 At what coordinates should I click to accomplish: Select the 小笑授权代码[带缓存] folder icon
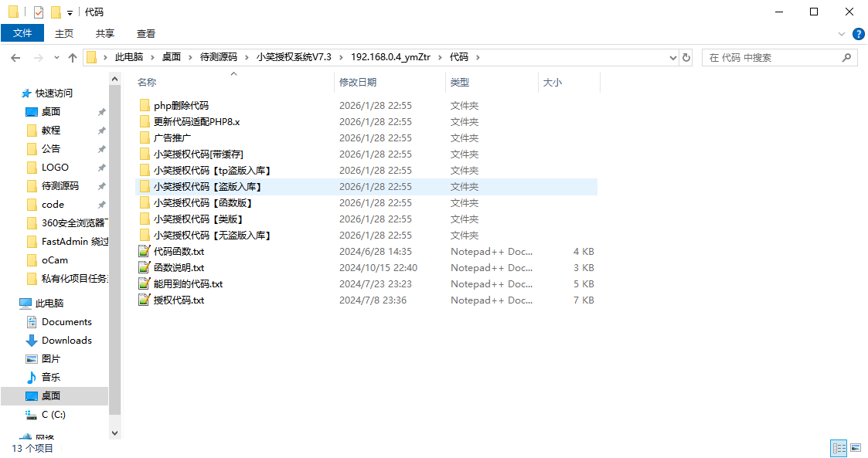(145, 154)
